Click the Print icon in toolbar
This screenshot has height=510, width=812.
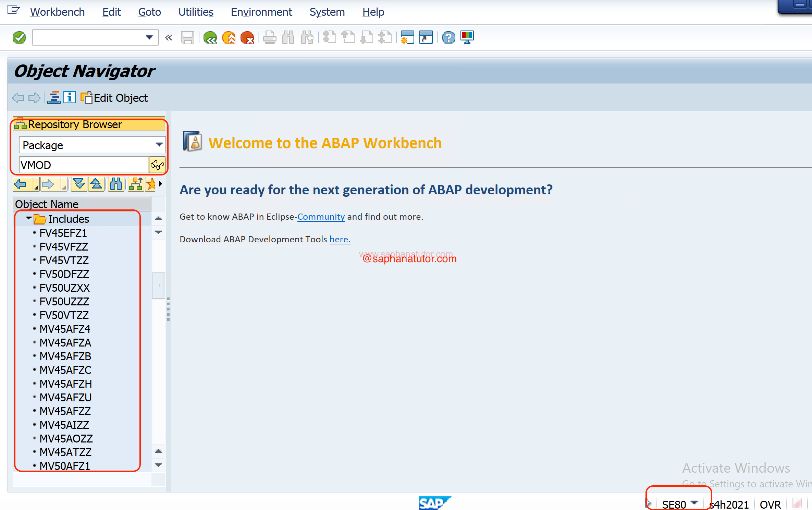click(x=270, y=37)
